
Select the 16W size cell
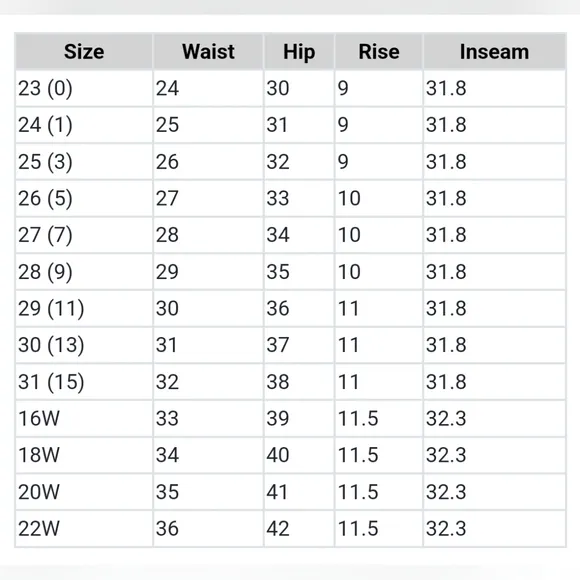(84, 418)
